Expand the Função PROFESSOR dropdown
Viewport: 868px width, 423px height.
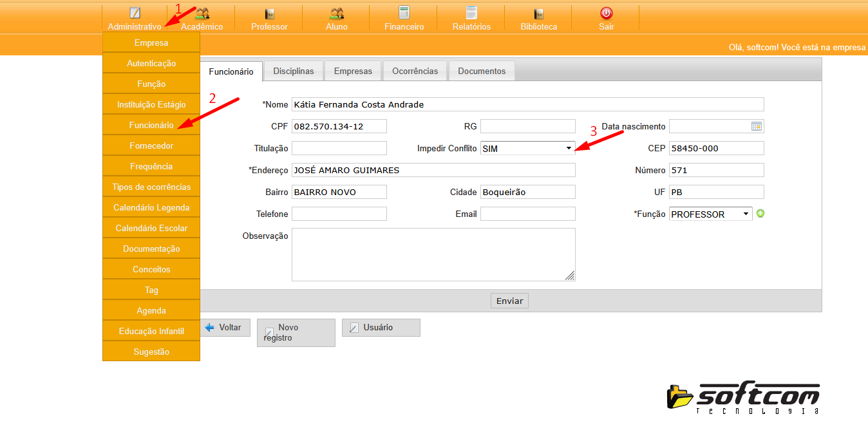pos(710,214)
